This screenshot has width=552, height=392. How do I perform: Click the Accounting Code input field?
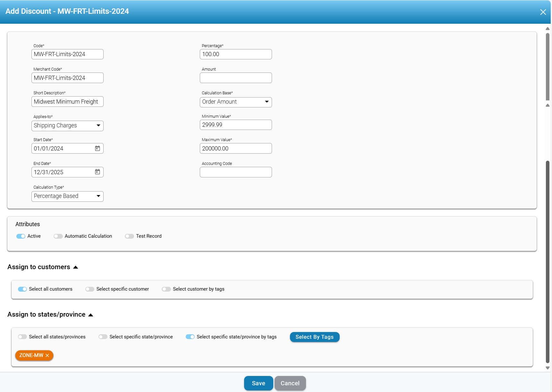(x=236, y=172)
